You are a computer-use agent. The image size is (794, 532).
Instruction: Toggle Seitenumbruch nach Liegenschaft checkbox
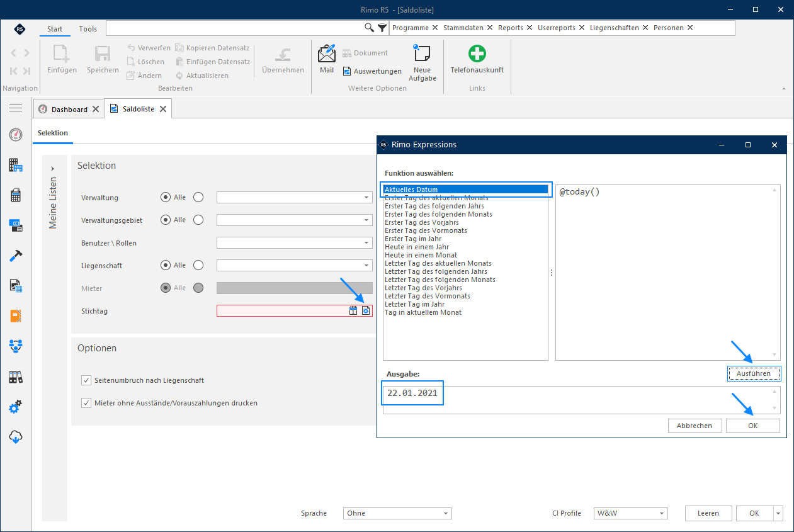click(86, 380)
